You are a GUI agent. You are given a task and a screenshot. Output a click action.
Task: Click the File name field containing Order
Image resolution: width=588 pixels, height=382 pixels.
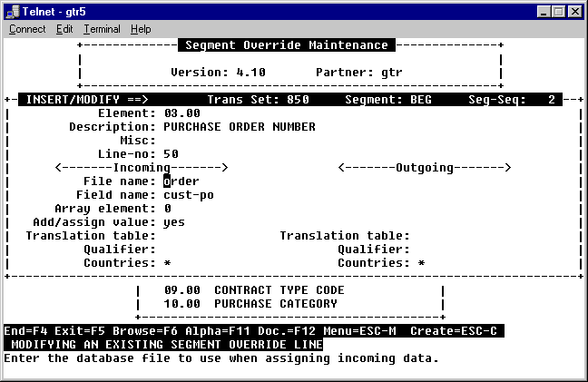[181, 181]
